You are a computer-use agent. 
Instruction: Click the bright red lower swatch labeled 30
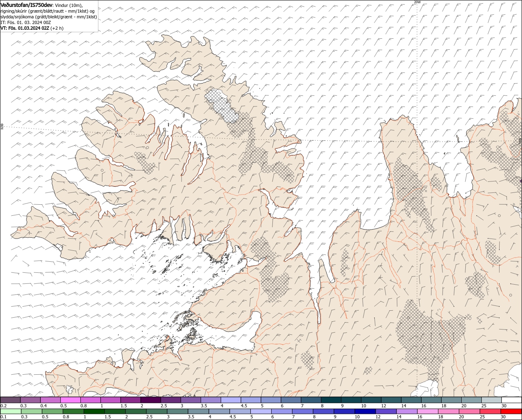click(x=512, y=411)
